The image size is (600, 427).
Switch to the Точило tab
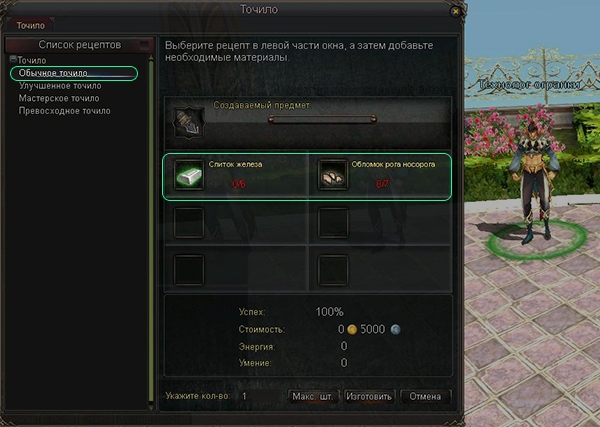[30, 25]
